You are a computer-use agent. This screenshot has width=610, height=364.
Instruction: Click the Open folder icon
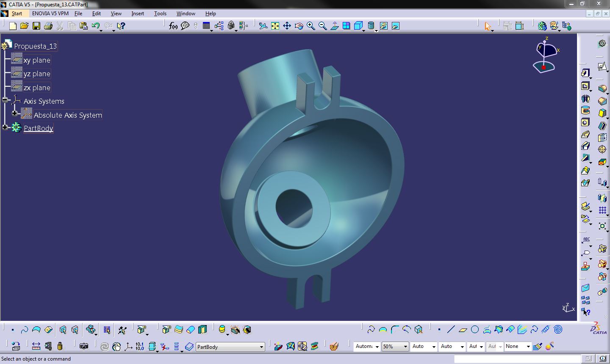click(24, 26)
